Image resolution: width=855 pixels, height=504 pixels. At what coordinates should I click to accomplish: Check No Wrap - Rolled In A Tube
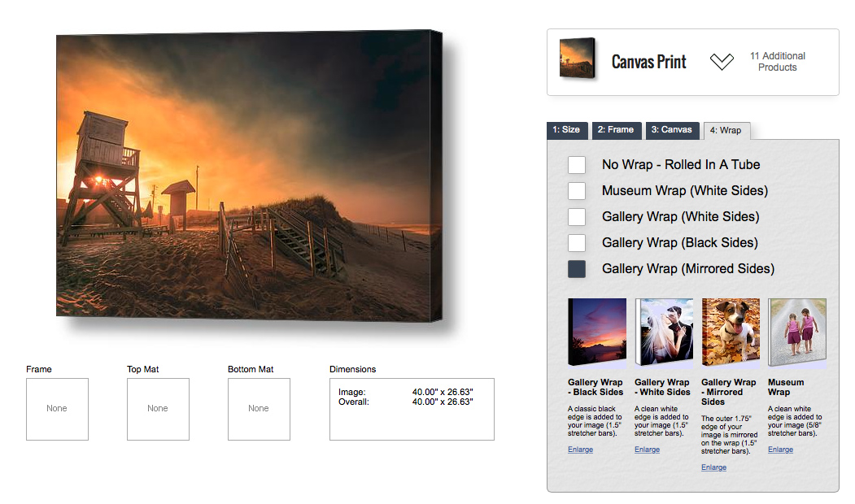pos(577,164)
